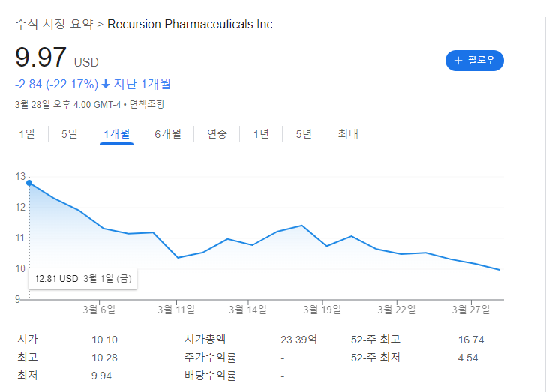Click the -2.84 (-22.17%) change text
This screenshot has width=549, height=392.
(x=57, y=85)
